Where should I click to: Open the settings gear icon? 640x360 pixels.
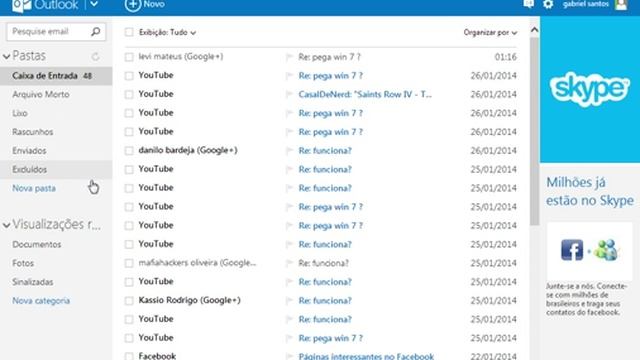[x=548, y=4]
